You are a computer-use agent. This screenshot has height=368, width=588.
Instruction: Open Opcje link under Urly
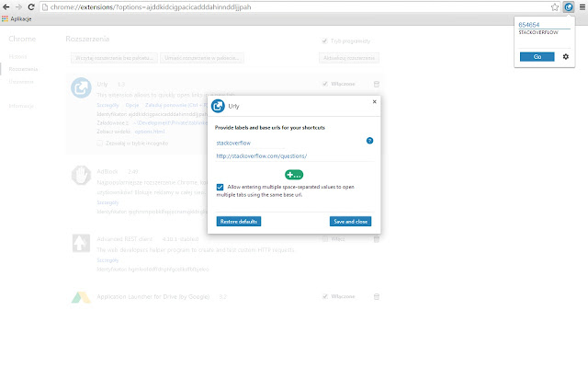[x=132, y=105]
